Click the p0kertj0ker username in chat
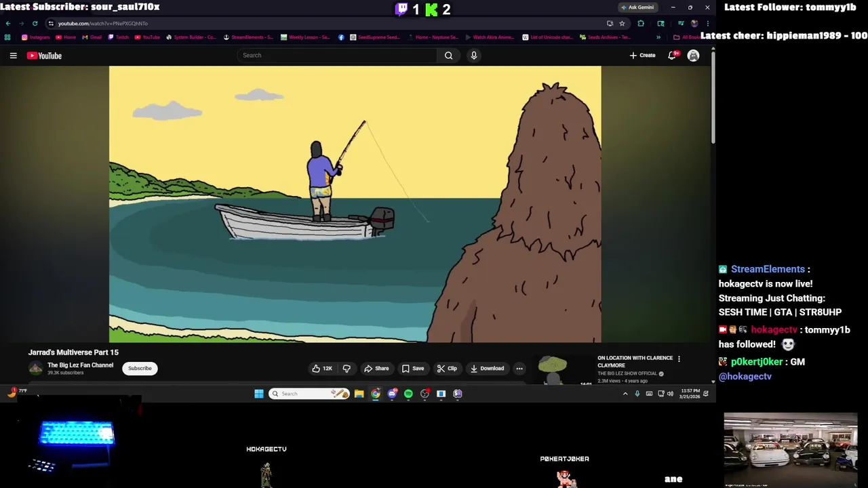Screen dimensions: 868x488 (x=757, y=362)
